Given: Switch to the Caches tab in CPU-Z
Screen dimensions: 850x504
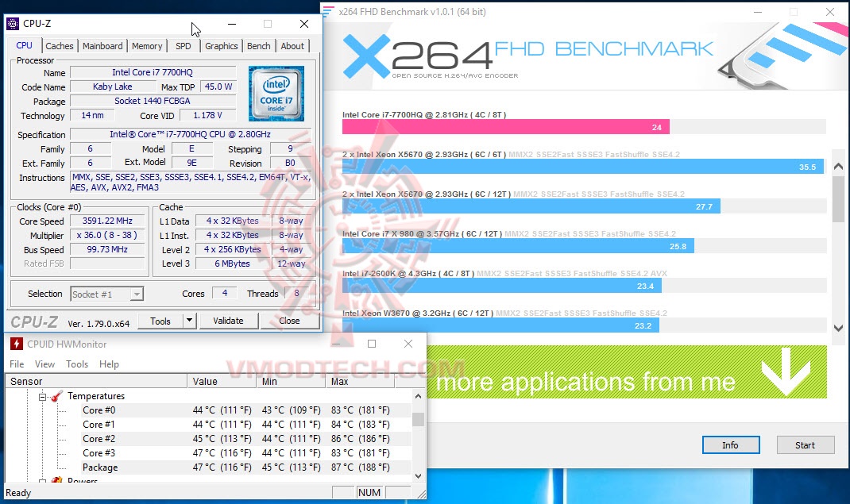Looking at the screenshot, I should pyautogui.click(x=59, y=46).
